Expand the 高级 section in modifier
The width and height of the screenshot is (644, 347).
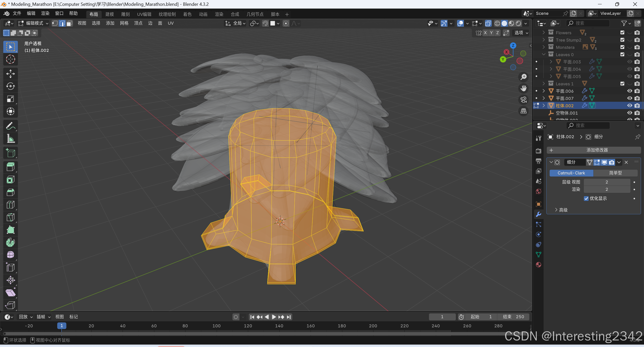pyautogui.click(x=561, y=210)
